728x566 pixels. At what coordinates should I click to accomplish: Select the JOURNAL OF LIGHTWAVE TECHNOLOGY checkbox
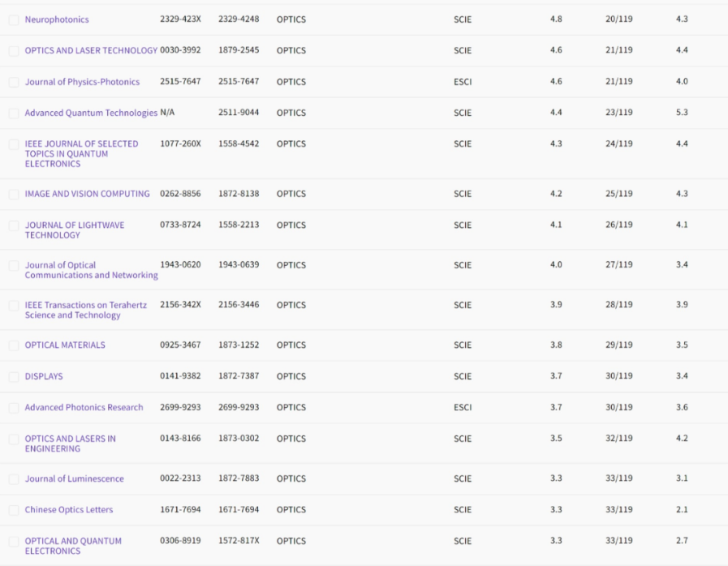[14, 225]
